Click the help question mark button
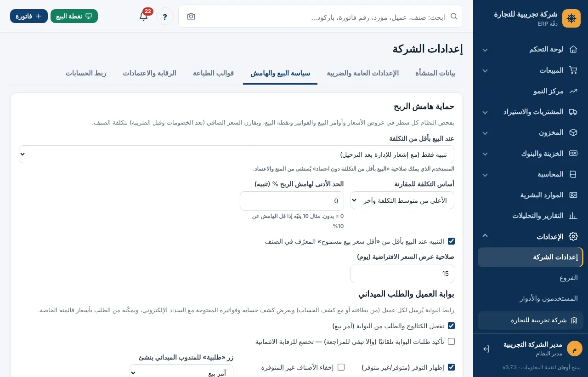The width and height of the screenshot is (588, 377). 165,17
